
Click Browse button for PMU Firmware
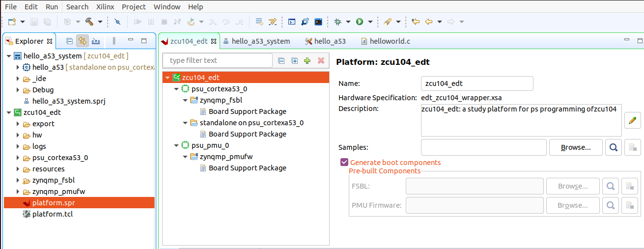coord(573,205)
